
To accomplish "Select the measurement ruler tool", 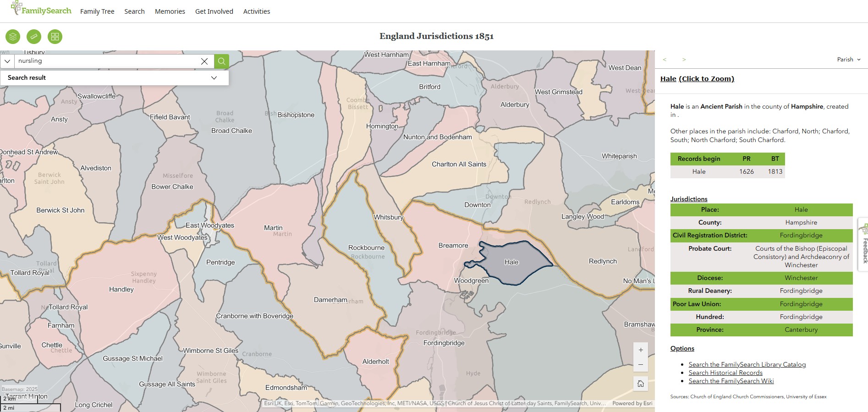I will pos(34,37).
